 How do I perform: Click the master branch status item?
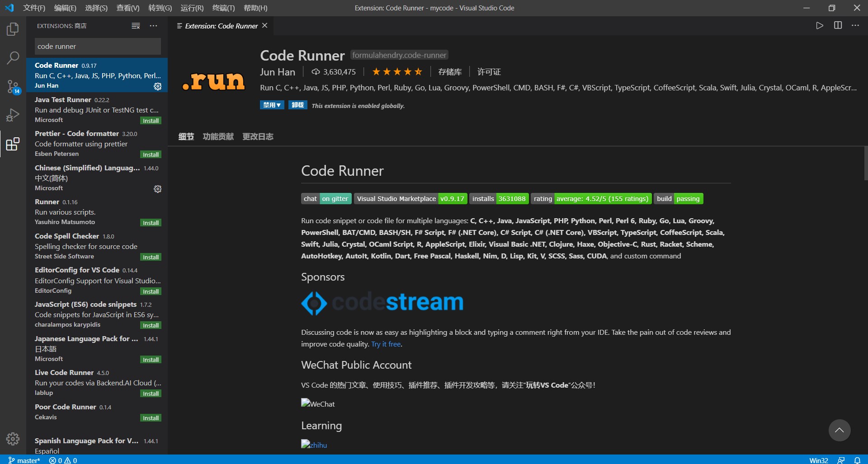[x=24, y=460]
